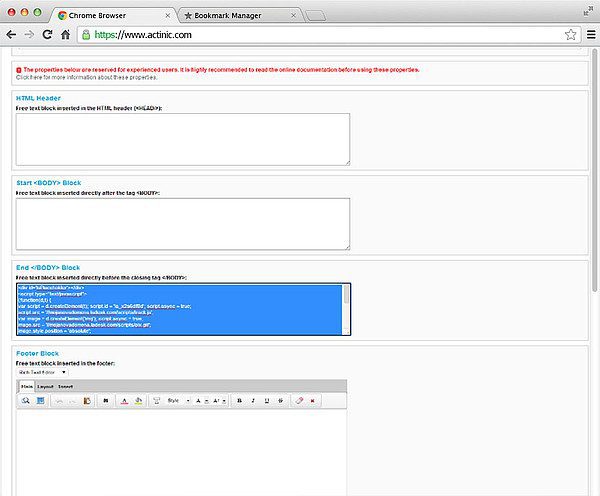Click the 'Click here for more information' link
This screenshot has width=600, height=496.
coord(87,76)
